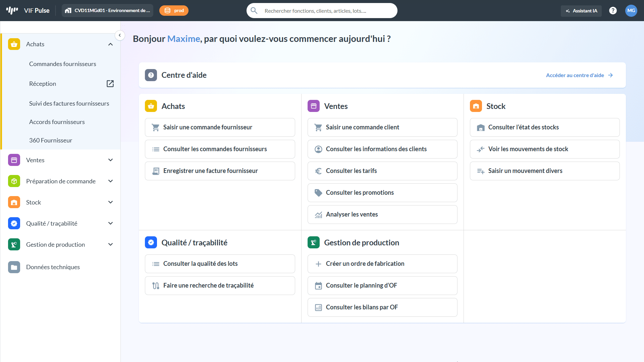This screenshot has height=362, width=644.
Task: Expand Préparation de commande chevron
Action: point(110,181)
